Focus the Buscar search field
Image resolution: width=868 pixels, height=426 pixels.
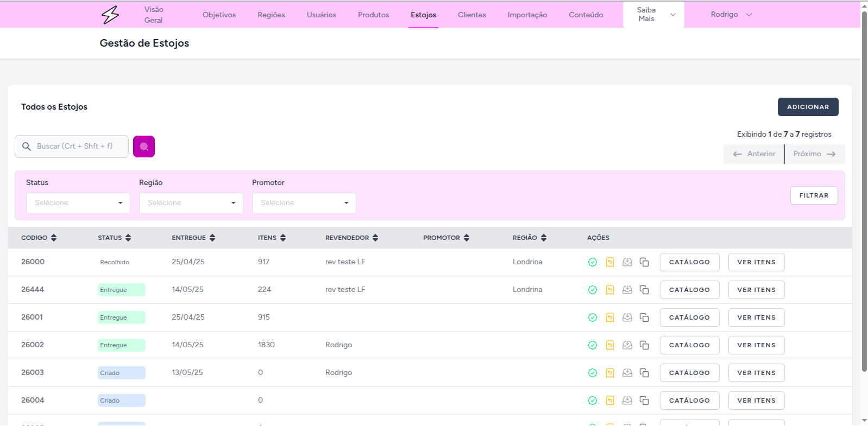[x=72, y=147]
